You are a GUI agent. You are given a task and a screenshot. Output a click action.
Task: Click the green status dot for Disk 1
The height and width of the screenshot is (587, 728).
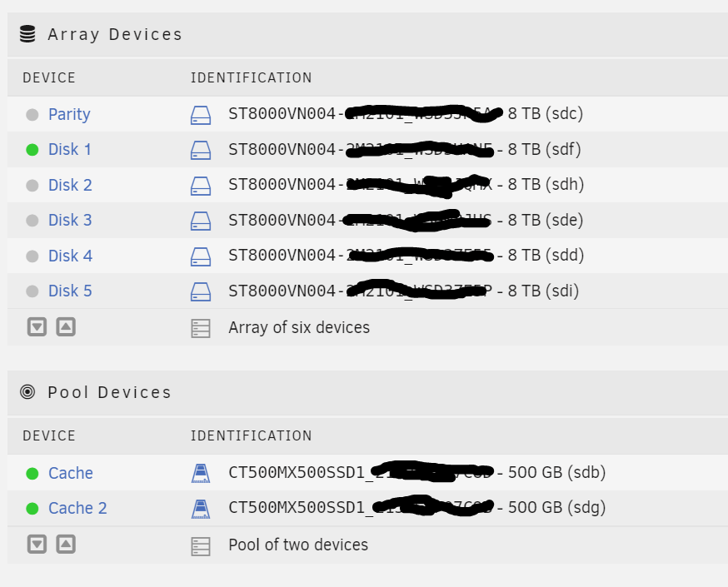tap(32, 150)
